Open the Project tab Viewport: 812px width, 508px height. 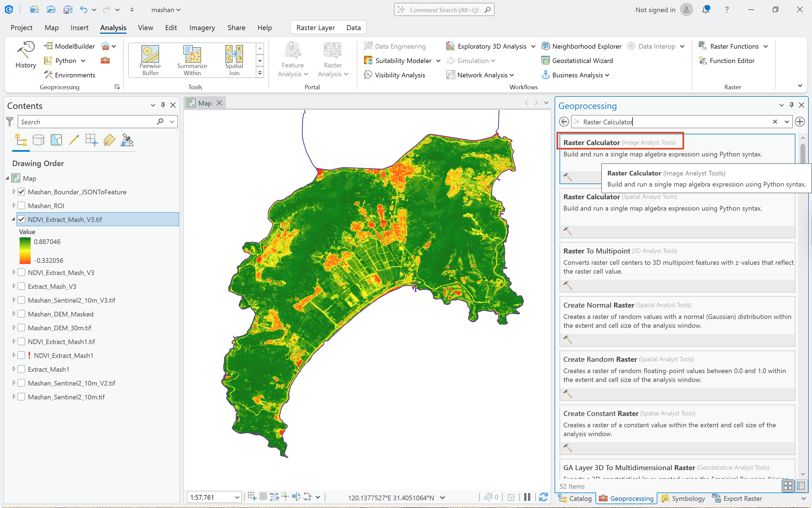click(22, 28)
